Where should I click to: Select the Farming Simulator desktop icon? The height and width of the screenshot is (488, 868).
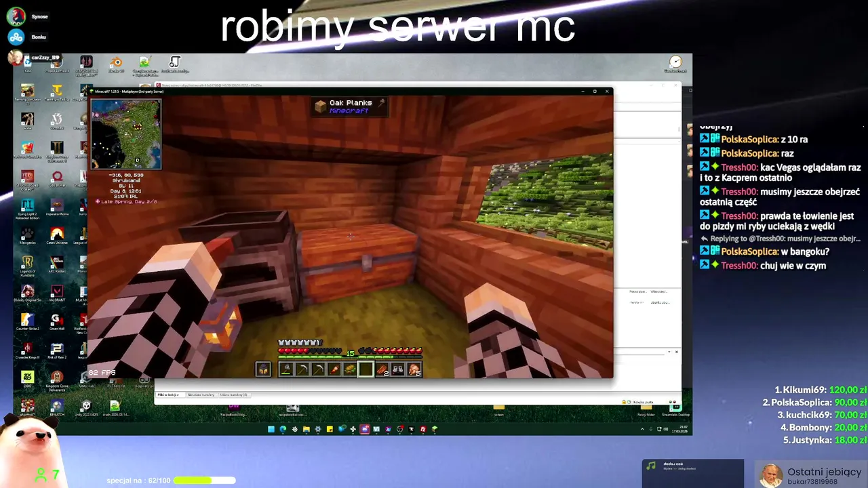coord(28,93)
